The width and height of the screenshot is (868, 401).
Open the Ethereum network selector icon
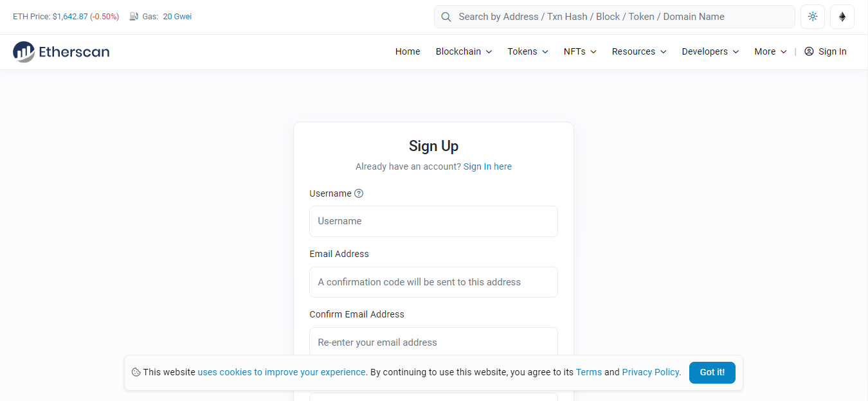click(x=842, y=16)
